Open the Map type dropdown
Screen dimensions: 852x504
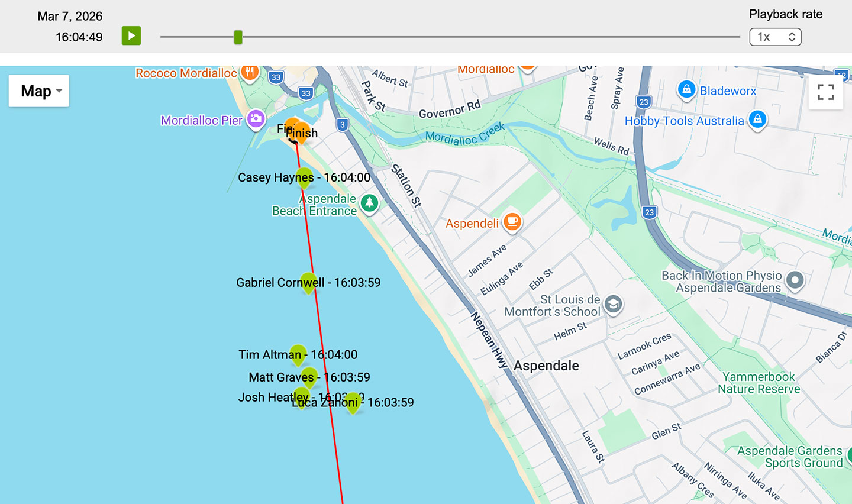(38, 91)
